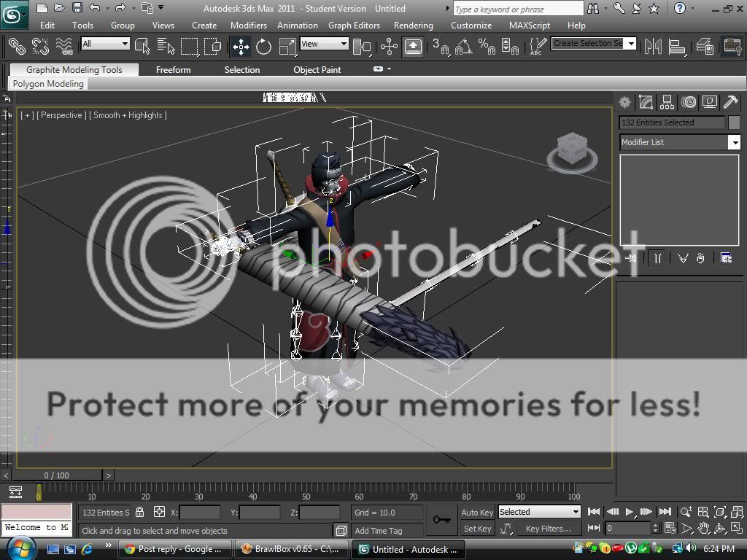The image size is (747, 560).
Task: Open Key Filters dialog
Action: (x=548, y=529)
